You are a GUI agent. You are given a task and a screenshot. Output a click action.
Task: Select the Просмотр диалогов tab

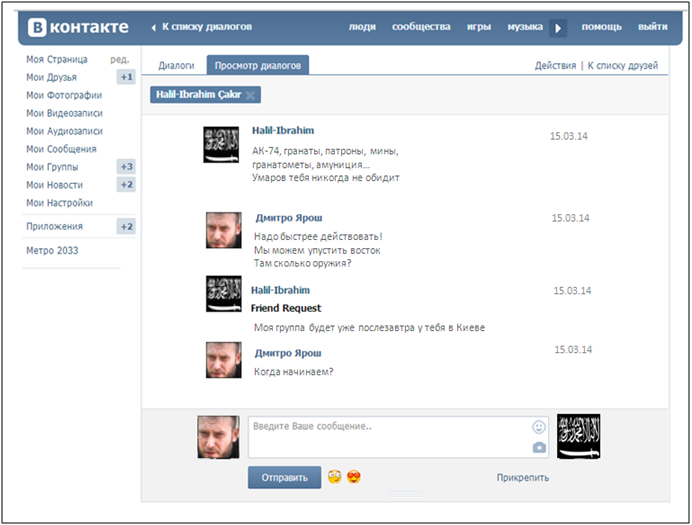258,66
